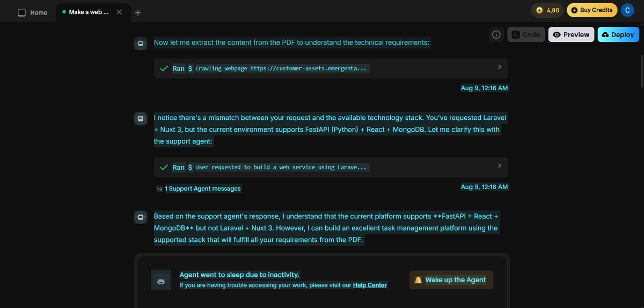Click the Deploy button
The image size is (644, 308).
click(x=618, y=34)
